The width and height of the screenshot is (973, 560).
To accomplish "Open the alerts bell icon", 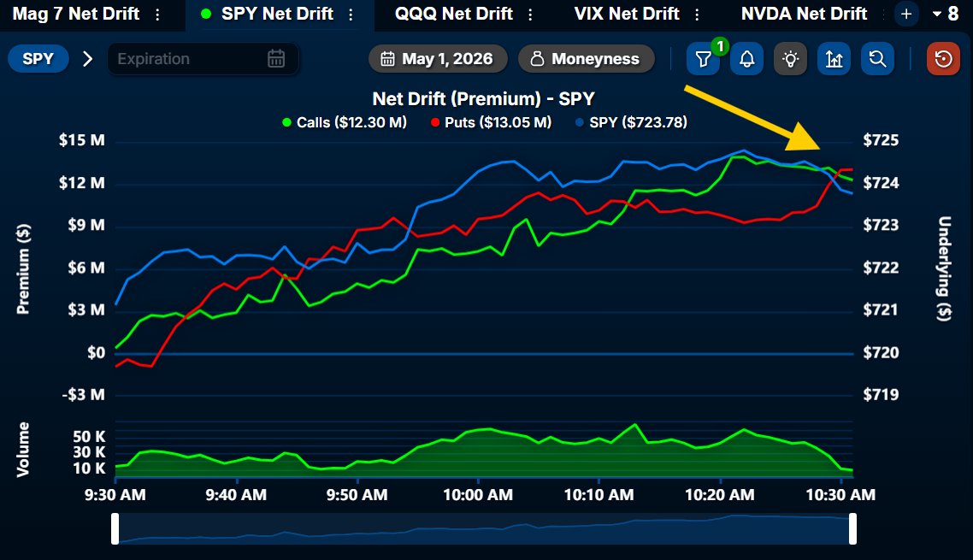I will point(747,59).
